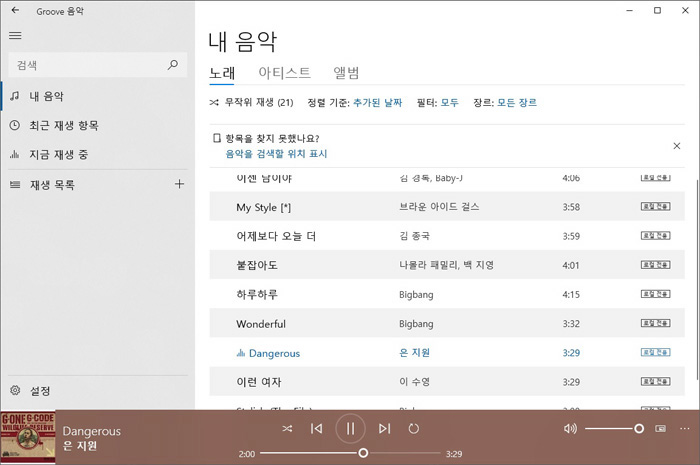Open mini view player icon
The image size is (700, 465).
(x=660, y=429)
